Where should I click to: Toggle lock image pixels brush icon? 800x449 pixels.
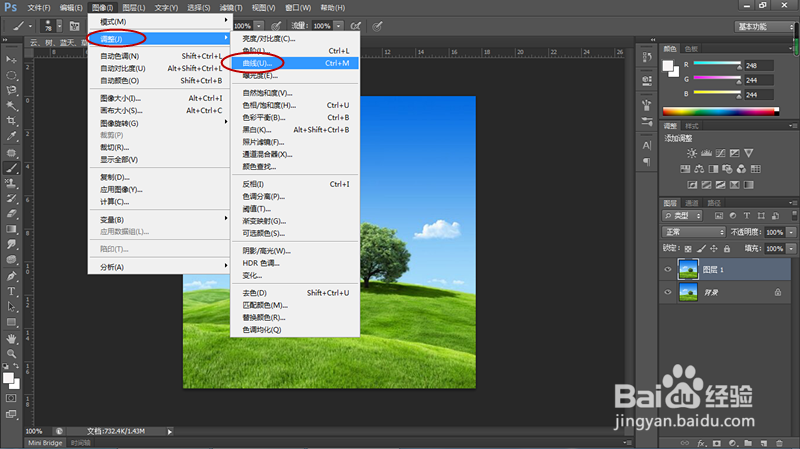(x=702, y=248)
